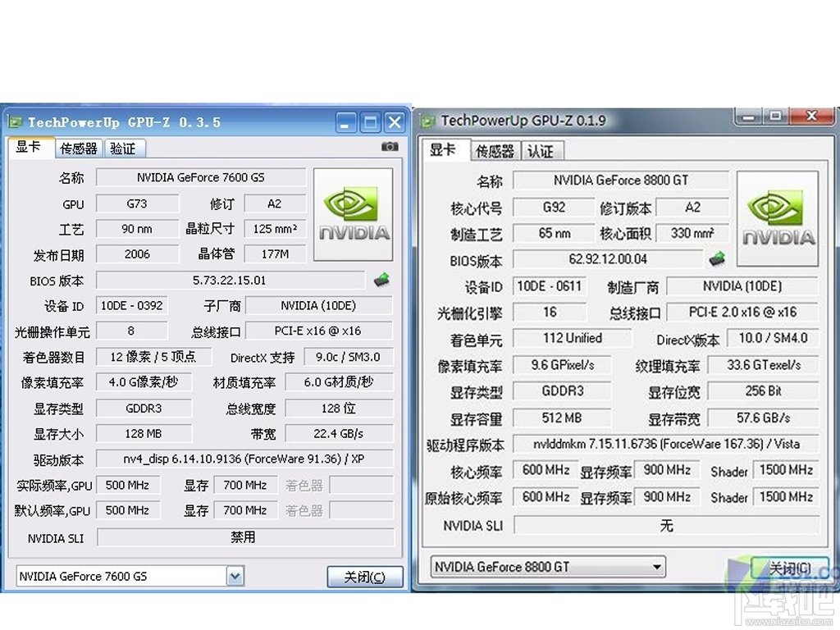Screen dimensions: 840x630
Task: Click the shaders field 12 像素 / 5 顶点
Action: click(153, 356)
